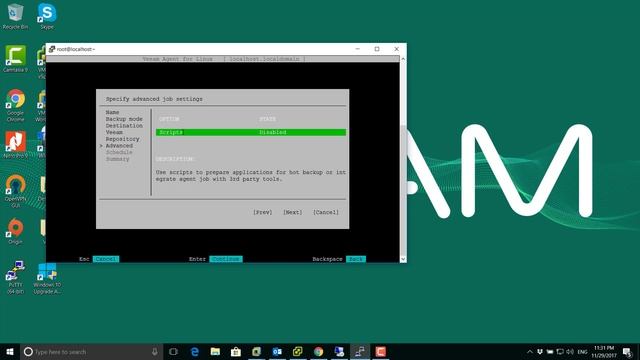The width and height of the screenshot is (640, 360).
Task: Click the Back hint beside Backspace
Action: pos(356,259)
